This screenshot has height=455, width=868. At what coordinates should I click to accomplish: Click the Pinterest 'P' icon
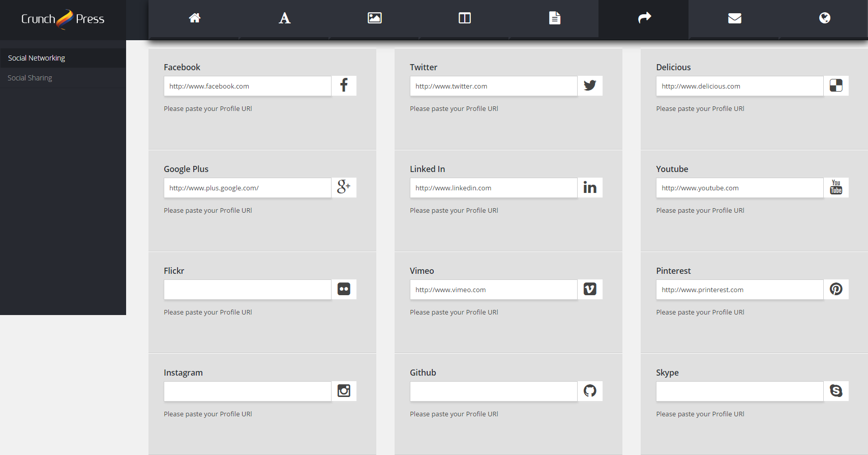click(x=836, y=289)
